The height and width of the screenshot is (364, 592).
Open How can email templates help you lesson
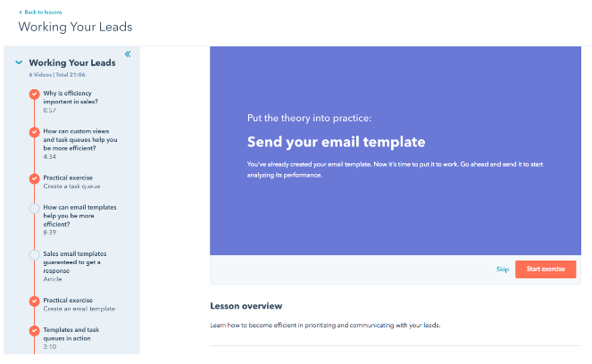79,216
